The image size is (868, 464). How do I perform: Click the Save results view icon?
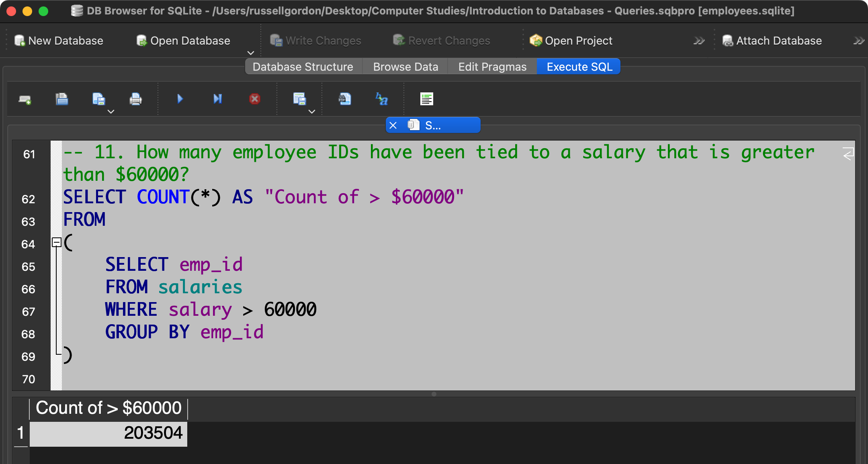299,99
